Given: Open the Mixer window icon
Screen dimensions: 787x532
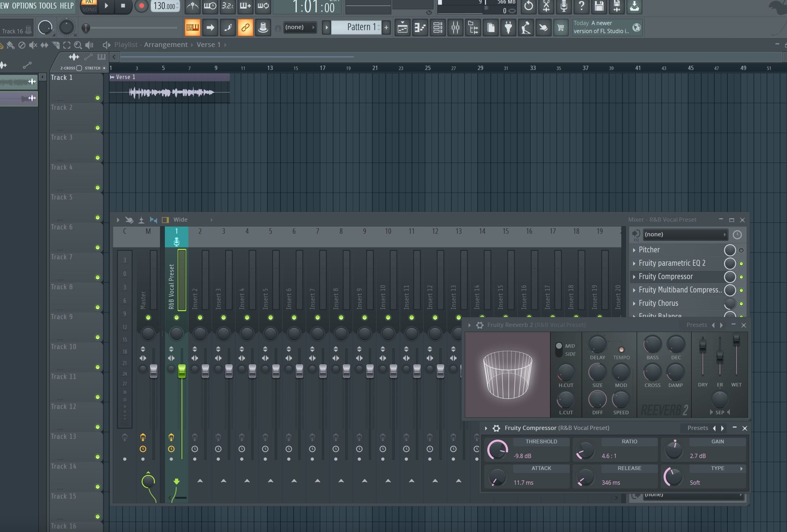Looking at the screenshot, I should (x=455, y=27).
